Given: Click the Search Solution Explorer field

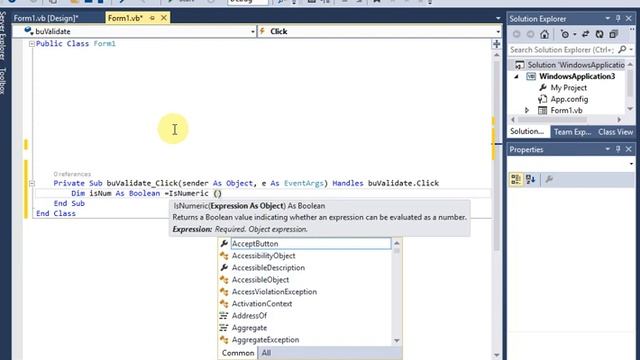Looking at the screenshot, I should click(562, 49).
